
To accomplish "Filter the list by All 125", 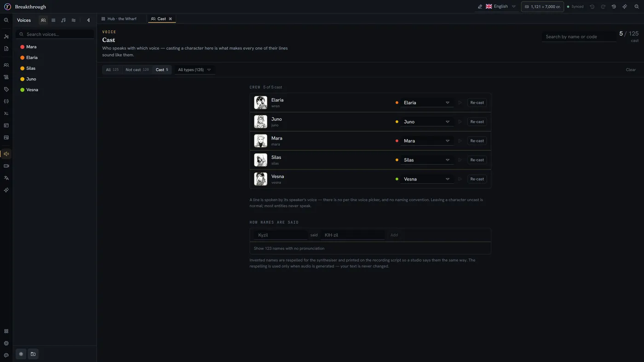I will coord(112,70).
